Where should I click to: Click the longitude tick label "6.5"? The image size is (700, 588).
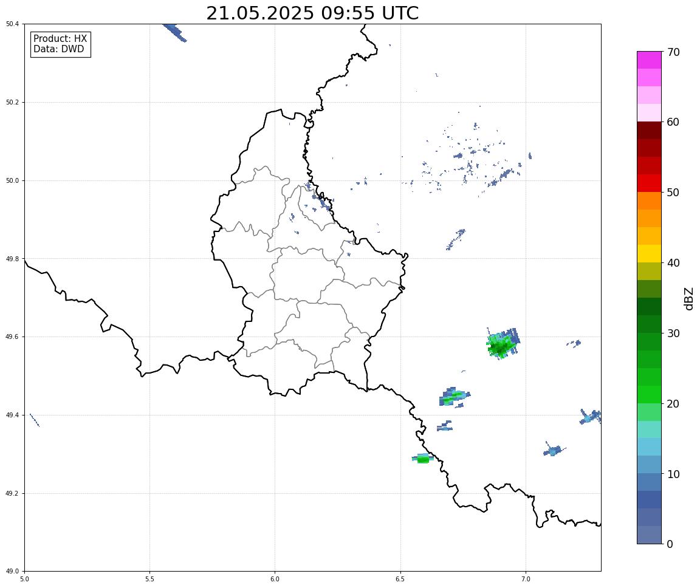[400, 579]
